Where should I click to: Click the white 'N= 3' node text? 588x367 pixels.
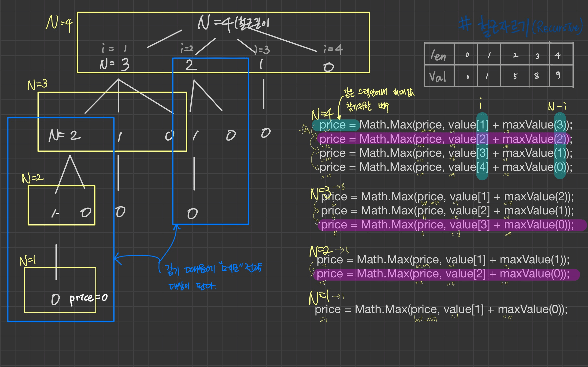114,64
